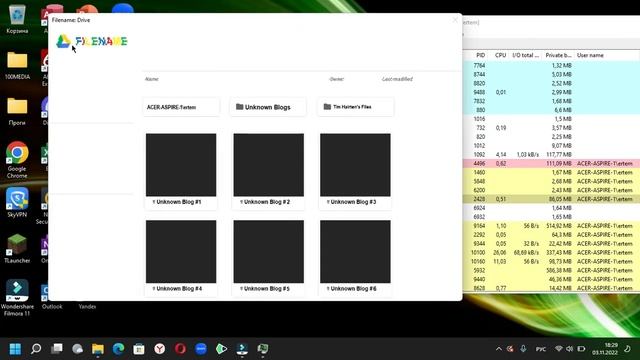Open the volume tray icon
The image size is (640, 360).
click(x=569, y=349)
